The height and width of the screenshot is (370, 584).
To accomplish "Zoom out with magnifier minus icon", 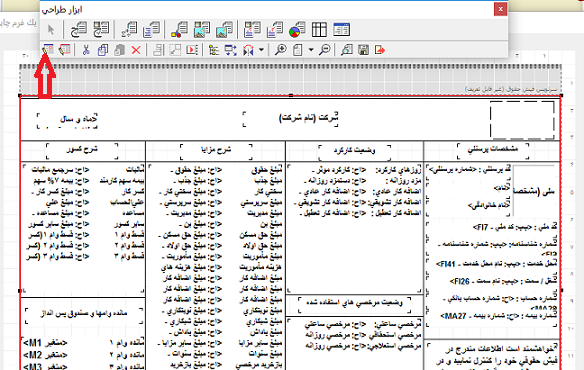I will pyautogui.click(x=325, y=50).
